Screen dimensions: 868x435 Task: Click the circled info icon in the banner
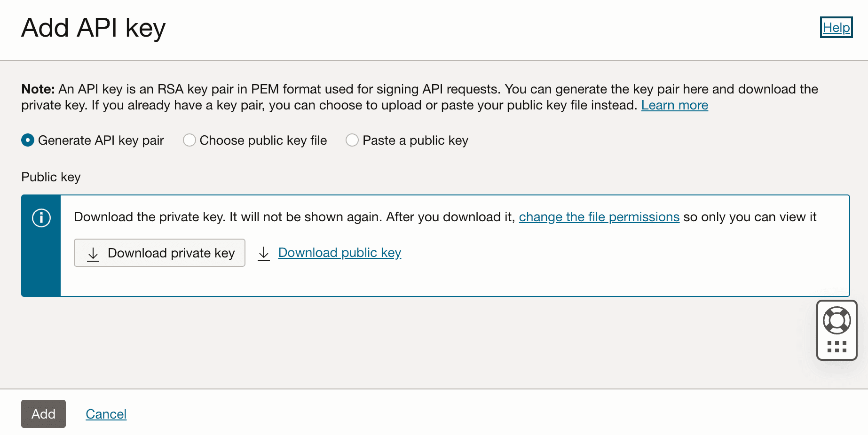pos(40,217)
